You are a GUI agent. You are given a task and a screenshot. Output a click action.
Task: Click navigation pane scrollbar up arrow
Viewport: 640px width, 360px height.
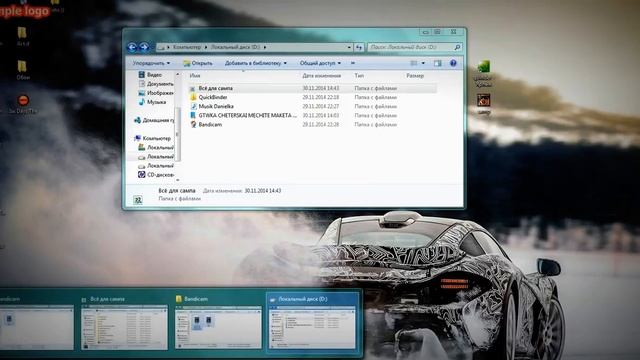[x=178, y=74]
